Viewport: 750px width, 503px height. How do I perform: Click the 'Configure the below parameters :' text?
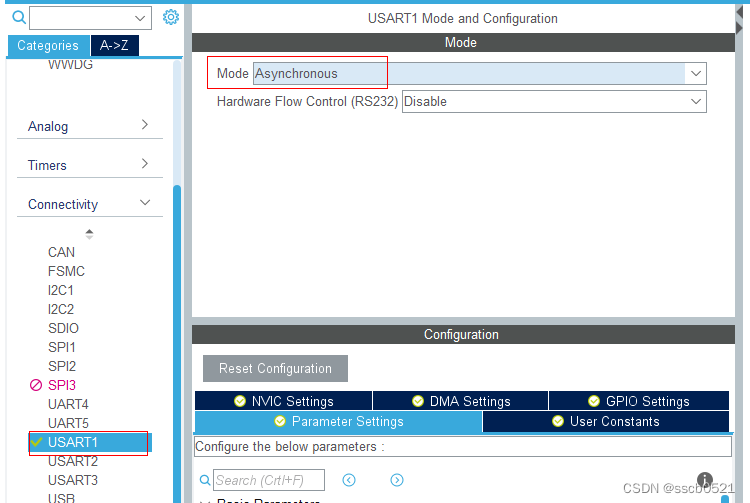[x=290, y=447]
